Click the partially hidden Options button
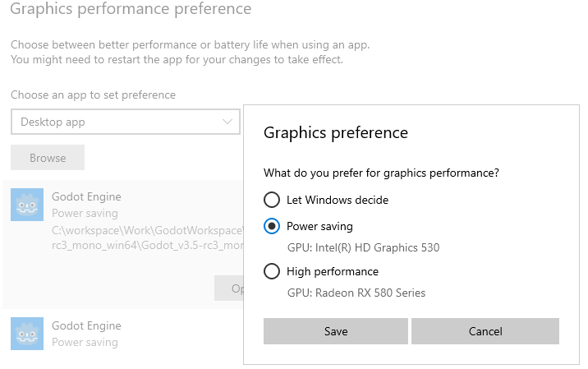 (x=228, y=288)
